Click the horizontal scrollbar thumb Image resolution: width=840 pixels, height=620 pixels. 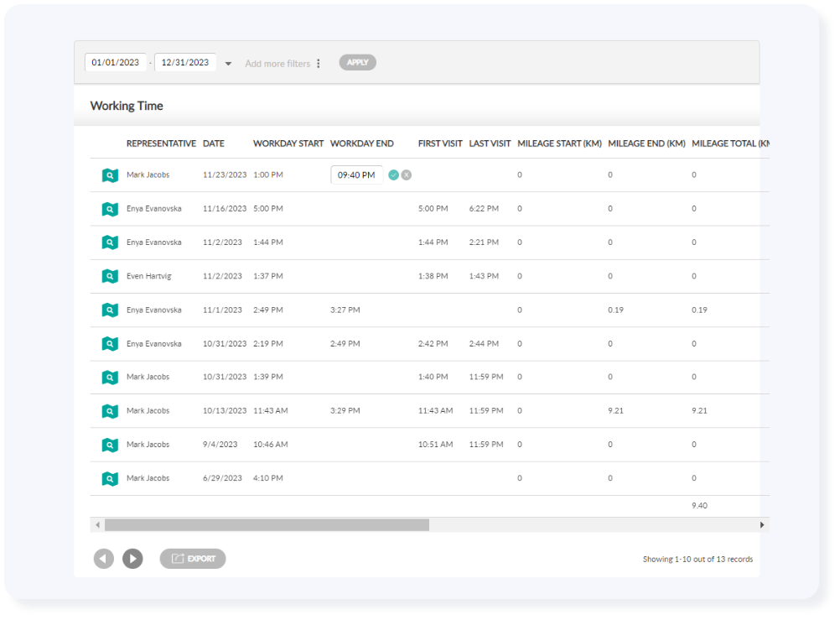pyautogui.click(x=267, y=525)
